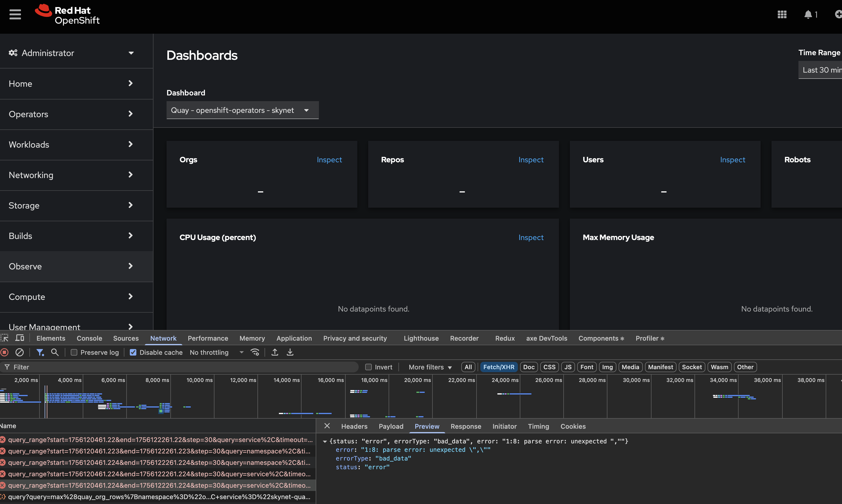This screenshot has width=842, height=504.
Task: Stop recording network log
Action: click(x=5, y=353)
